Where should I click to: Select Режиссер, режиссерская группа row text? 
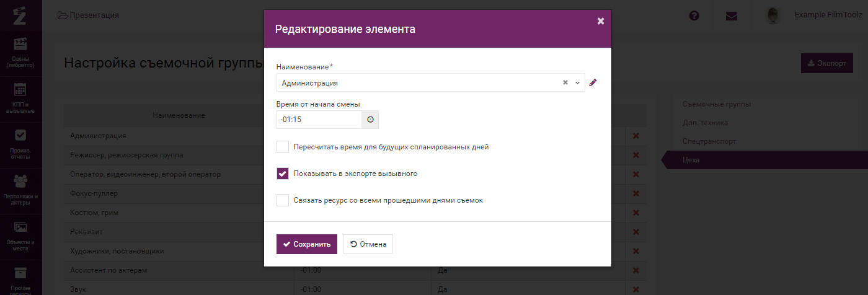pos(126,155)
